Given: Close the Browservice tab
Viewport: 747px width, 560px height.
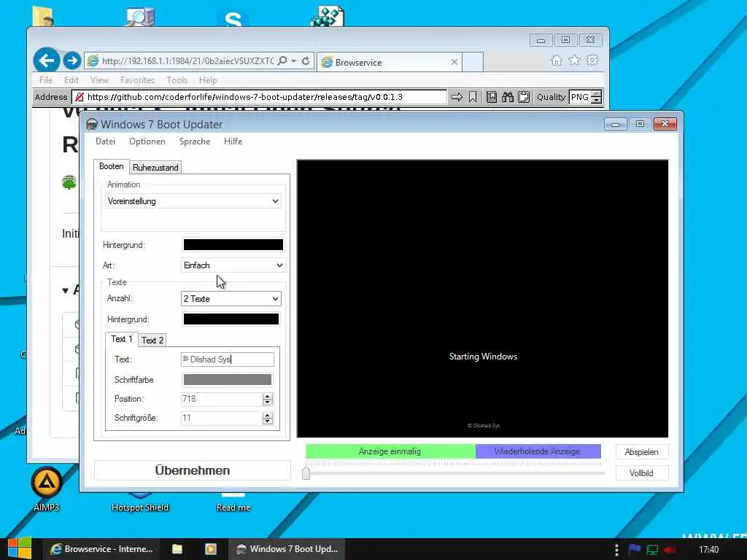Looking at the screenshot, I should [454, 62].
